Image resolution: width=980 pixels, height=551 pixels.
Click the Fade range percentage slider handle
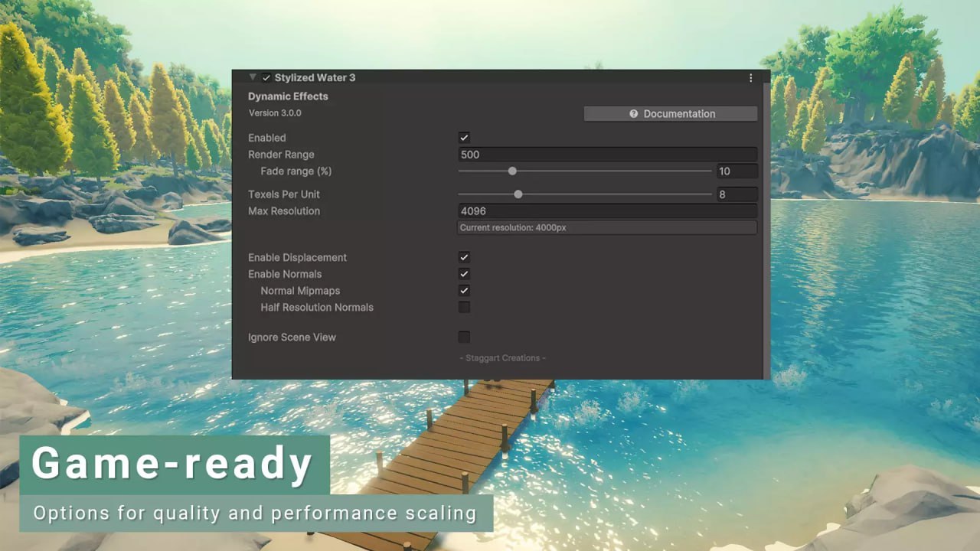(x=512, y=171)
